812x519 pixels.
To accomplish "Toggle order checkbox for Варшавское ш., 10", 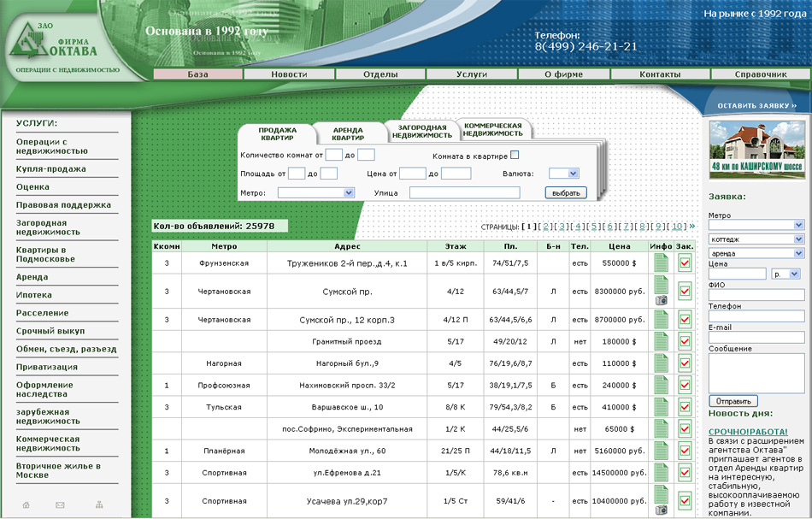I will click(685, 407).
